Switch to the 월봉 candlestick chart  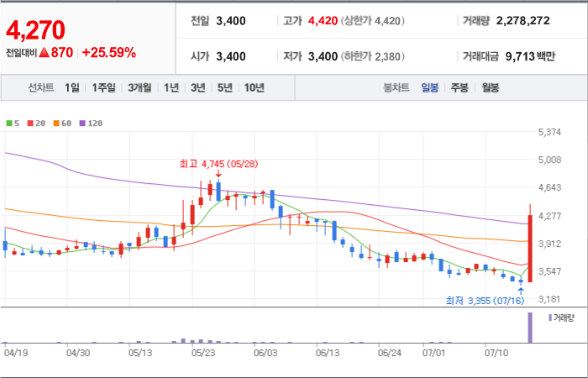coord(490,88)
